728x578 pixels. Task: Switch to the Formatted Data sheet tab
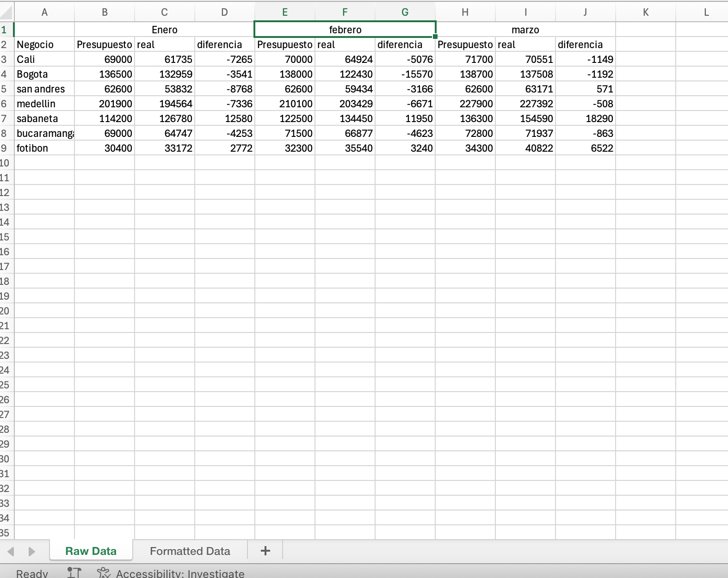tap(190, 551)
